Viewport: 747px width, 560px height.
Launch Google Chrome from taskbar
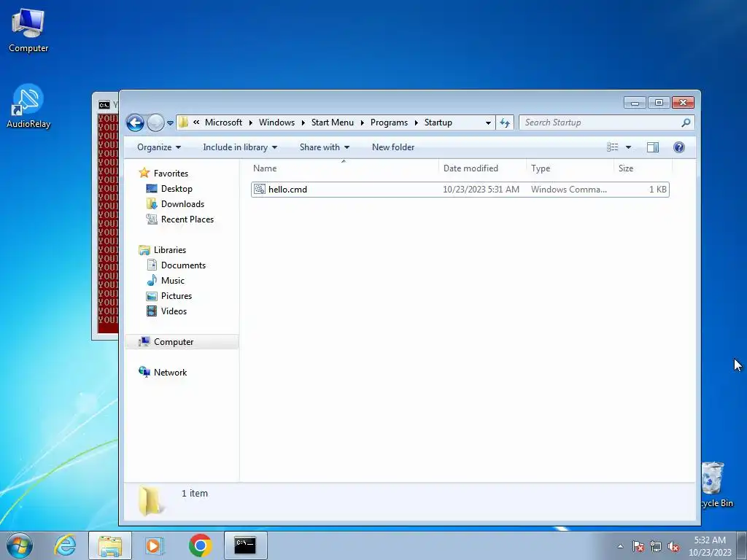(x=200, y=545)
